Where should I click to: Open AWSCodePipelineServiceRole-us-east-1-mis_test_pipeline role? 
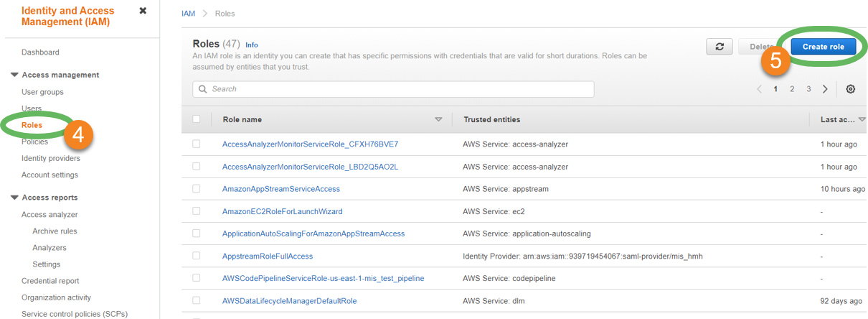[x=324, y=278]
